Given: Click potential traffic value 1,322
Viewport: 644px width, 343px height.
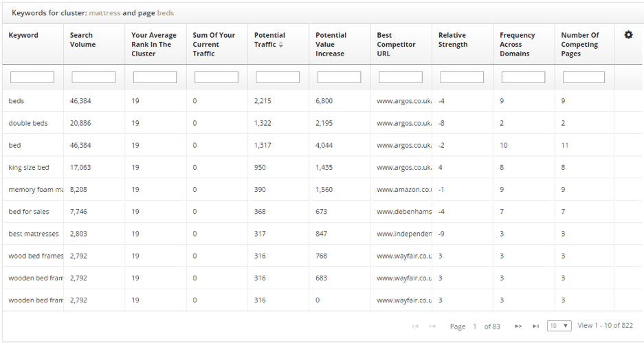Looking at the screenshot, I should click(x=263, y=123).
